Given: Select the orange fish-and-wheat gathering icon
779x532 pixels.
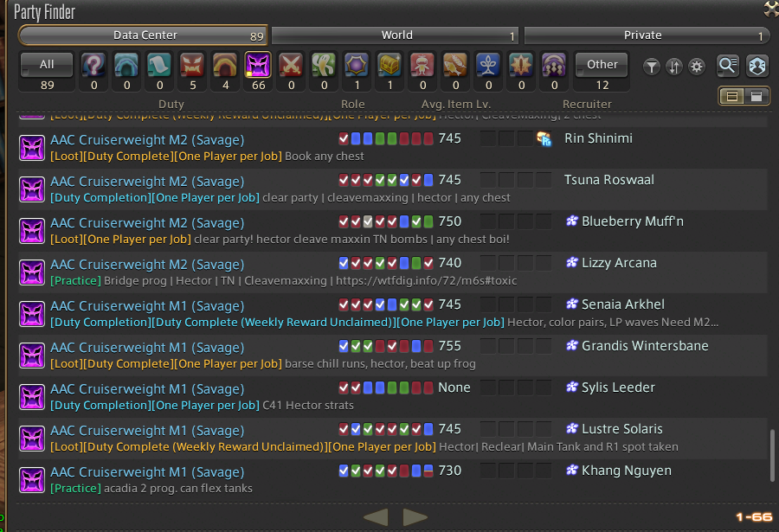Looking at the screenshot, I should point(455,65).
